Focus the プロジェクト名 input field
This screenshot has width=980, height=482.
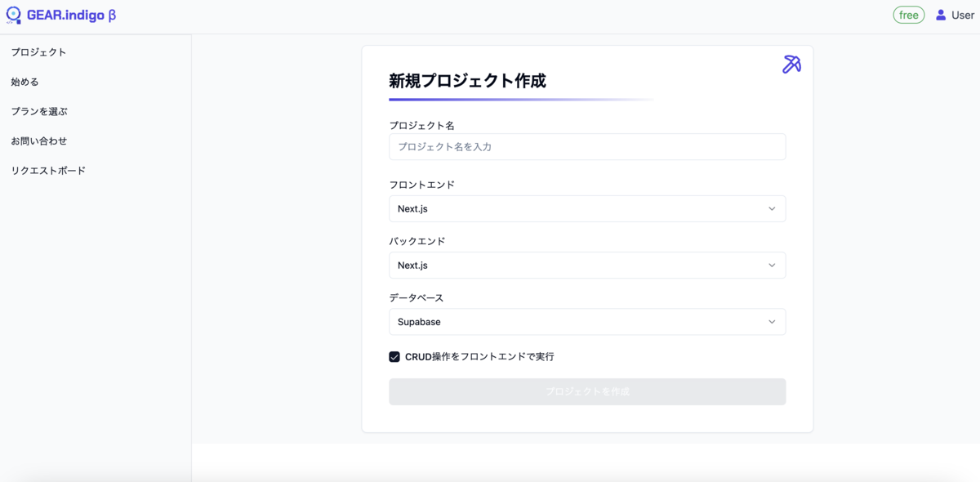pos(587,146)
